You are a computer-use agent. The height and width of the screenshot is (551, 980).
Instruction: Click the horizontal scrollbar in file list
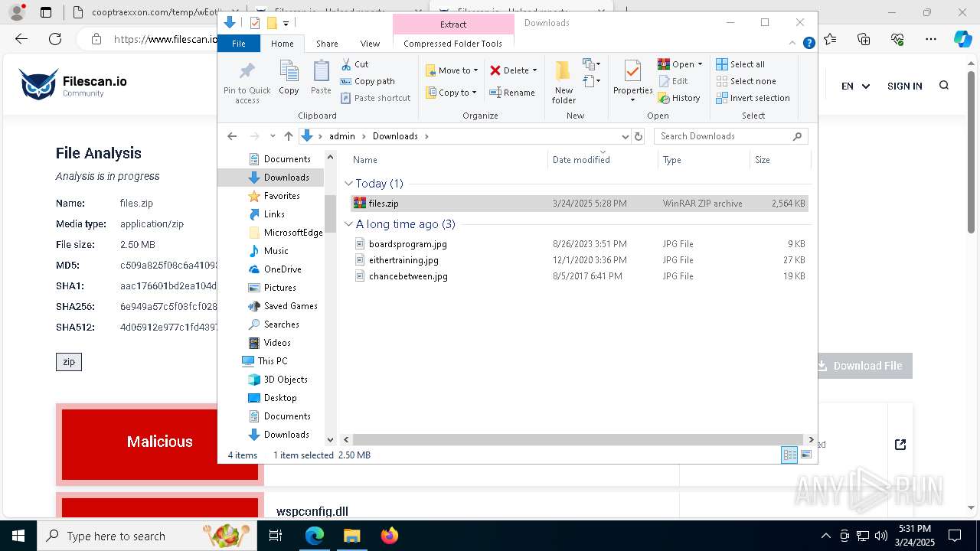point(578,440)
